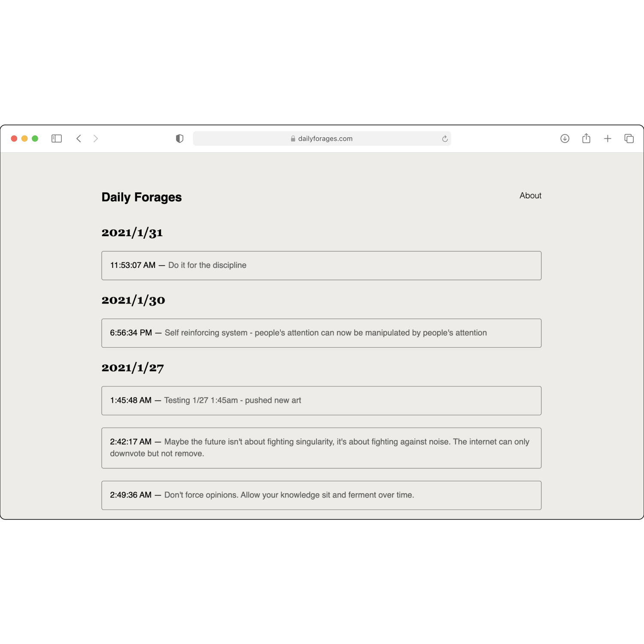Click the 'Do it for the discipline' entry

click(x=322, y=266)
